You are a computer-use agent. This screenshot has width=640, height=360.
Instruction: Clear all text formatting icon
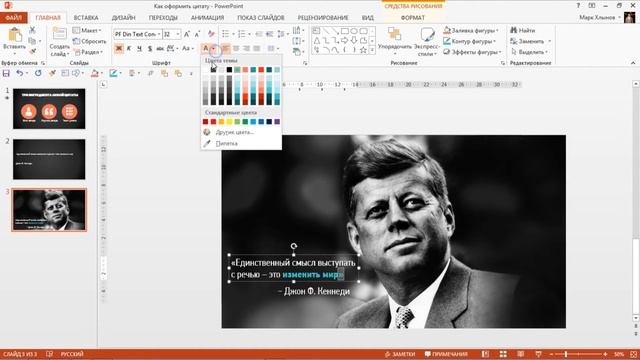click(x=211, y=34)
